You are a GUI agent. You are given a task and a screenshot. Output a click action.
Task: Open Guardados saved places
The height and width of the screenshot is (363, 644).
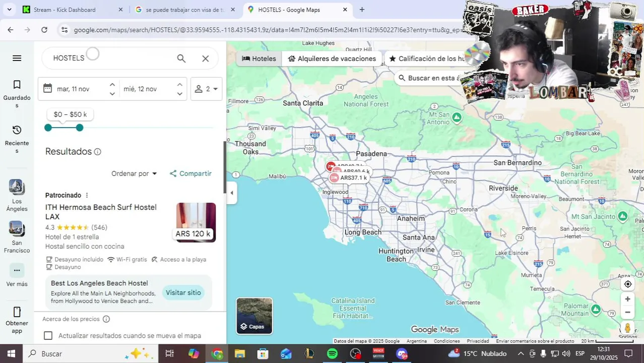point(17,94)
